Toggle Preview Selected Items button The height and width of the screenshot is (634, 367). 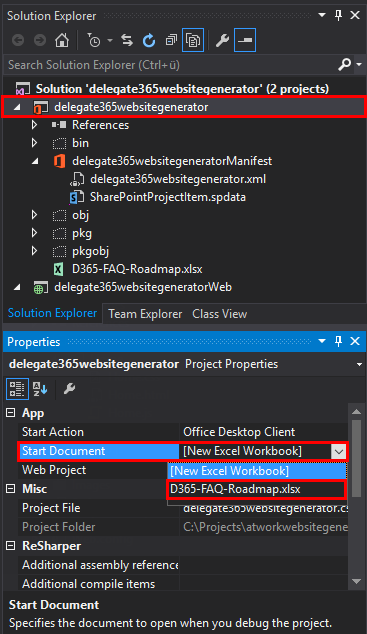click(245, 40)
